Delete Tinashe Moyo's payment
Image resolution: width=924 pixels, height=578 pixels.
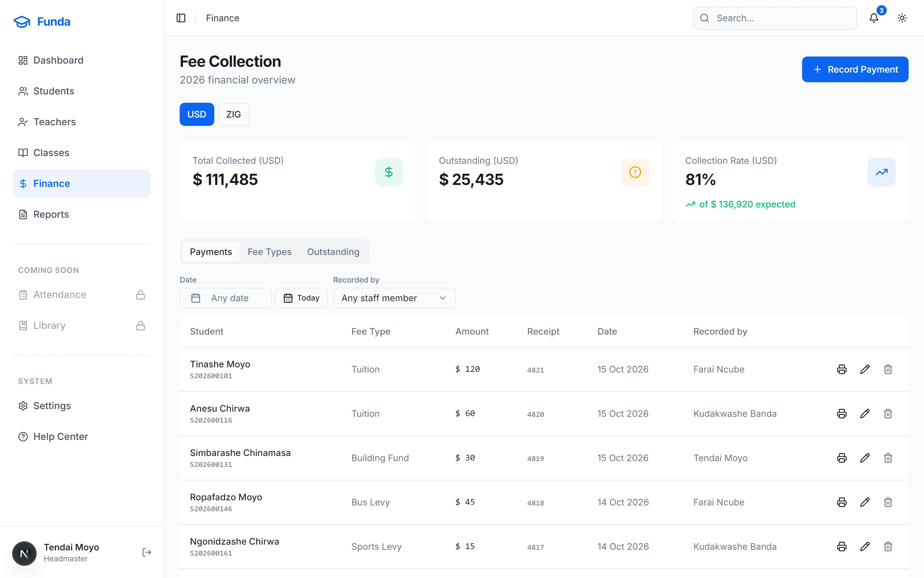tap(888, 369)
